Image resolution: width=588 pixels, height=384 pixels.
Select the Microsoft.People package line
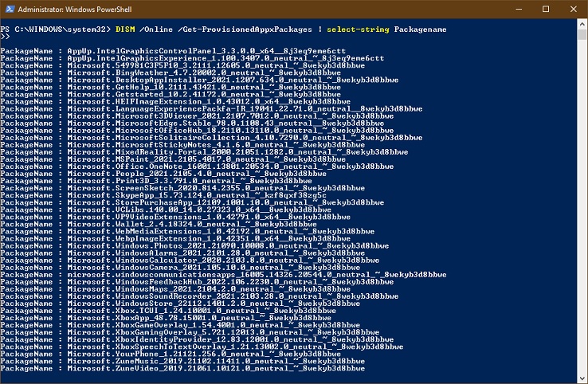163,174
